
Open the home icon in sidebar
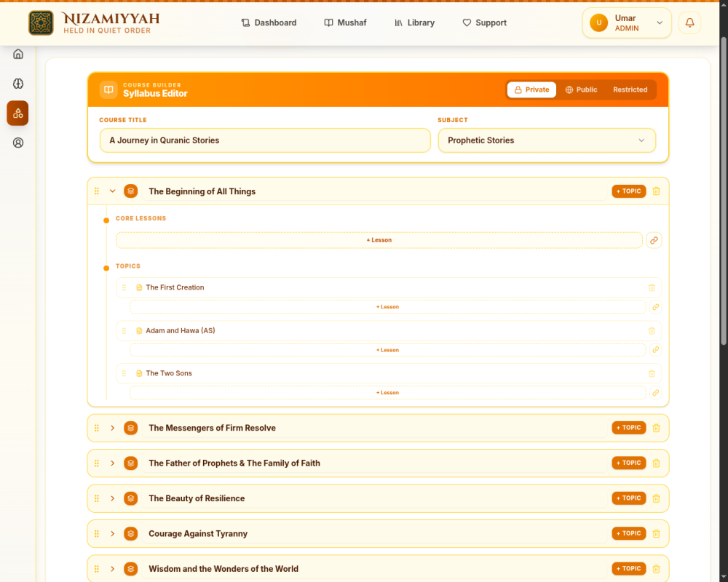click(18, 54)
